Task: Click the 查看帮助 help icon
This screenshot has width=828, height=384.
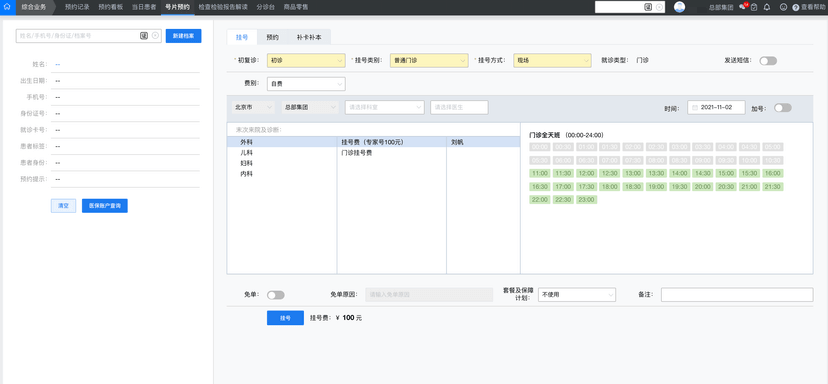Action: point(796,7)
